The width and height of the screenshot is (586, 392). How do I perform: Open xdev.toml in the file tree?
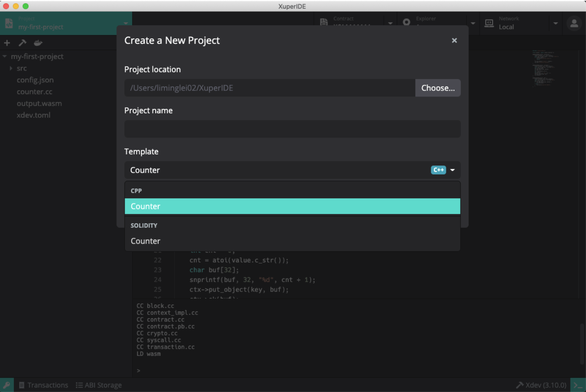coord(33,115)
